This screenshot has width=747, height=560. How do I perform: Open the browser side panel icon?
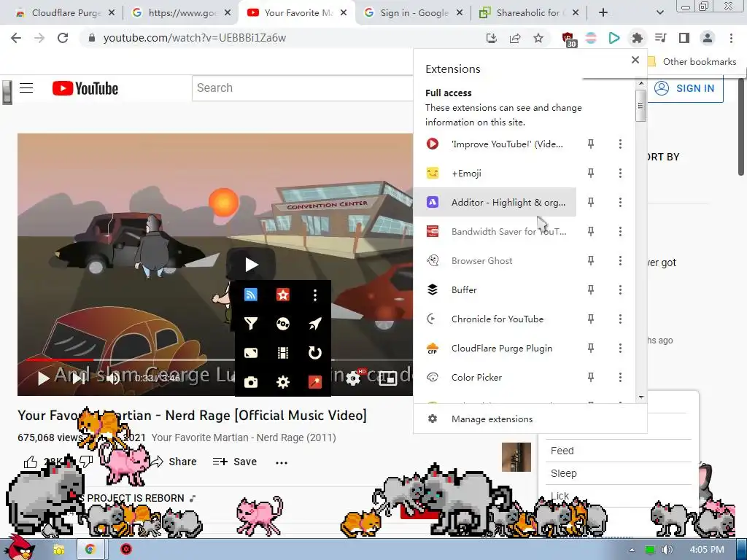pos(684,38)
